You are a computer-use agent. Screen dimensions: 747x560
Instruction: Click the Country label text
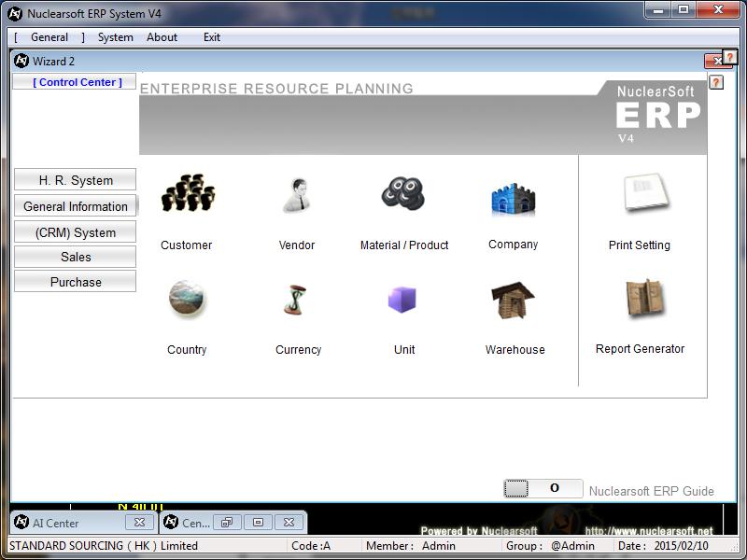(187, 349)
